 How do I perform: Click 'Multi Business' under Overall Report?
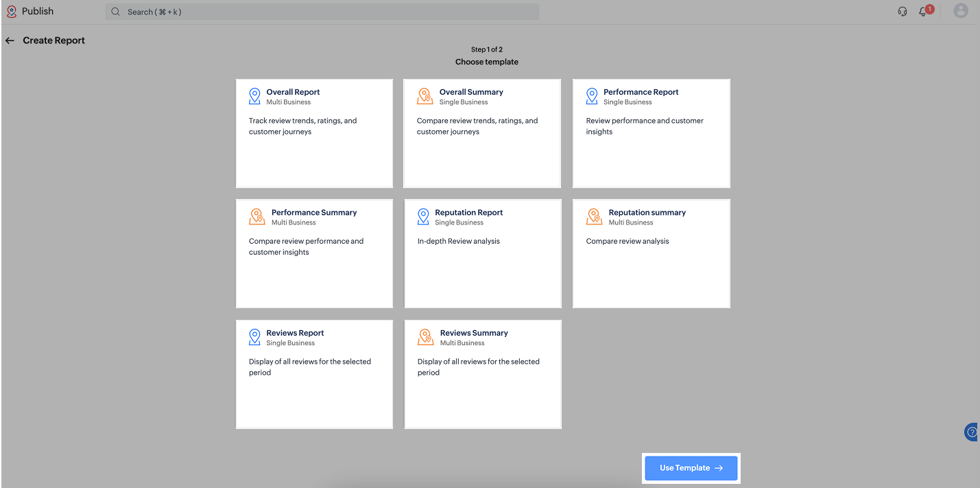(x=289, y=102)
